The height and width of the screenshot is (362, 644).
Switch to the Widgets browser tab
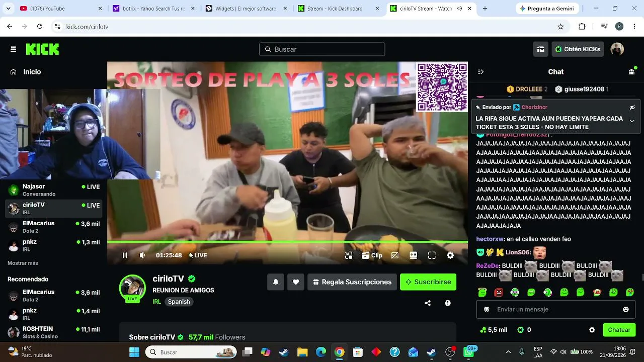coord(247,9)
